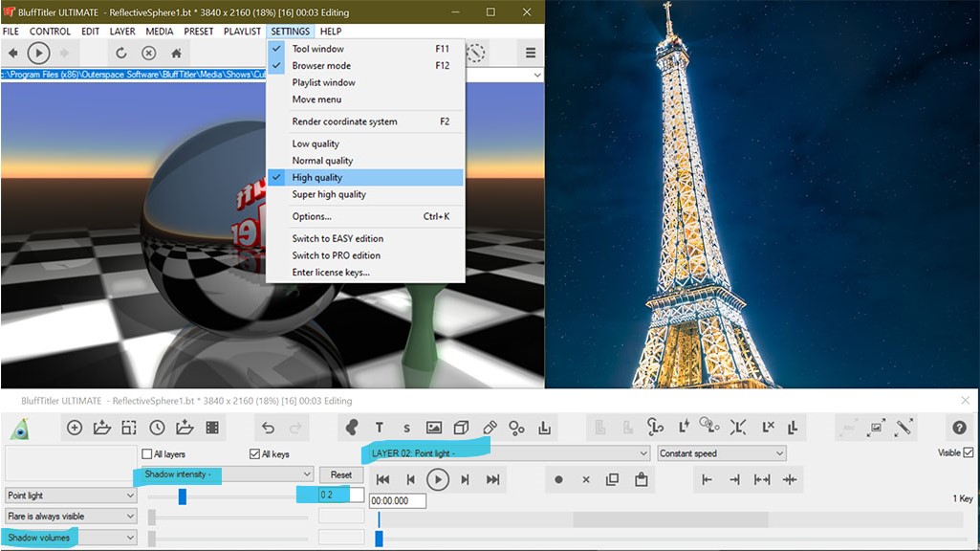The image size is (980, 551).
Task: Click the add picture layer icon
Action: [434, 428]
